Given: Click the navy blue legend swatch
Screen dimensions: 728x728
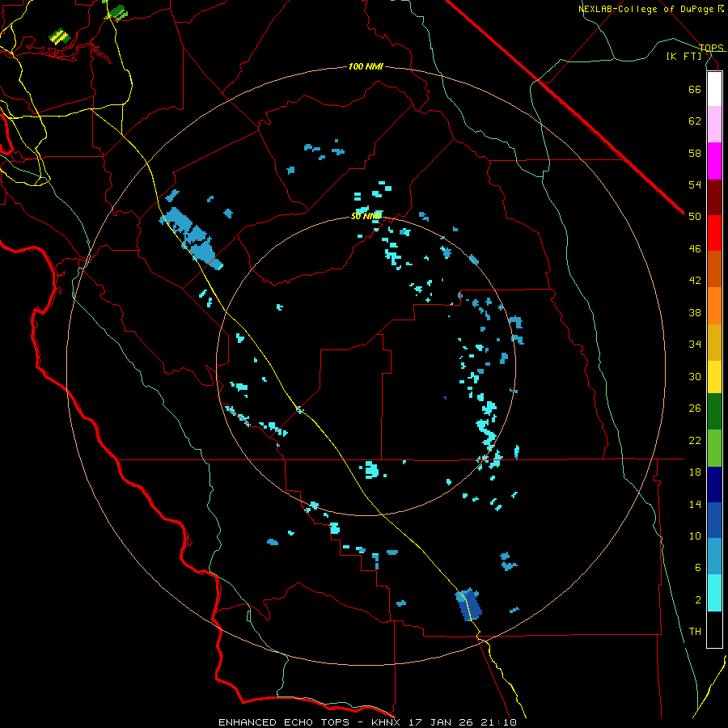Looking at the screenshot, I should point(714,485).
